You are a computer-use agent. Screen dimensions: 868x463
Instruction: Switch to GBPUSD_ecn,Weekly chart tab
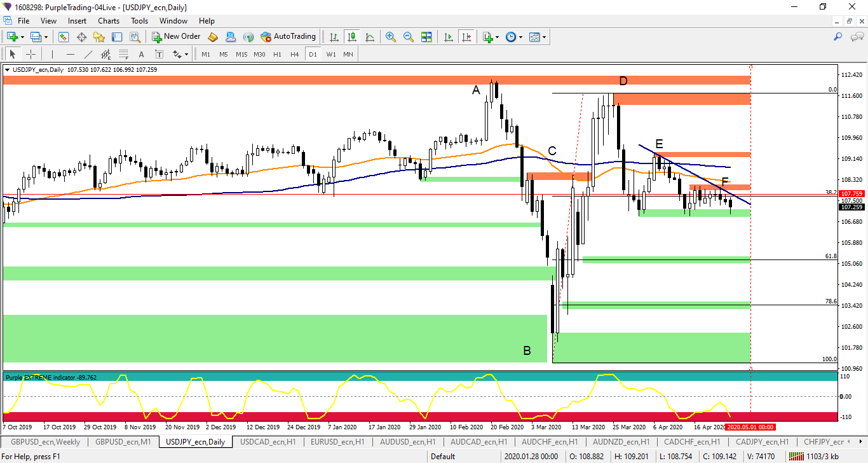(x=45, y=441)
